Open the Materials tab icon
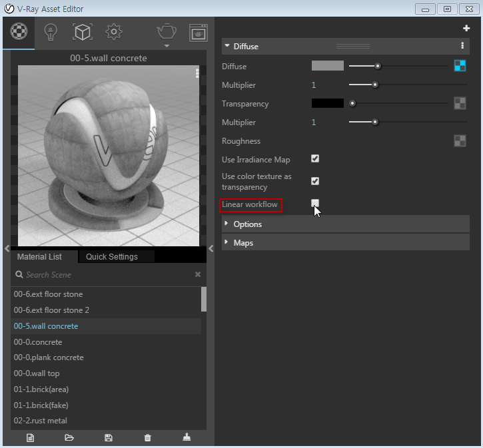The width and height of the screenshot is (483, 448). point(19,31)
